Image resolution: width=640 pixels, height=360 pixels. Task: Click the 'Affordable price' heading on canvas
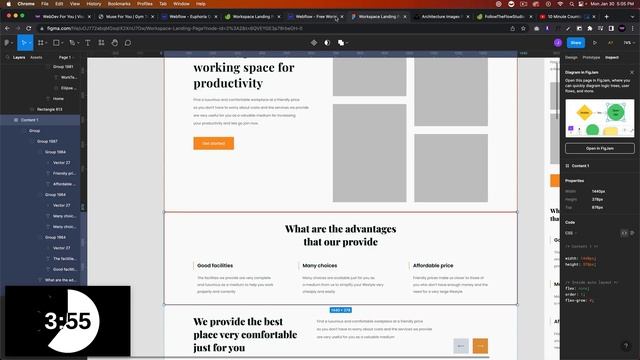click(x=433, y=265)
